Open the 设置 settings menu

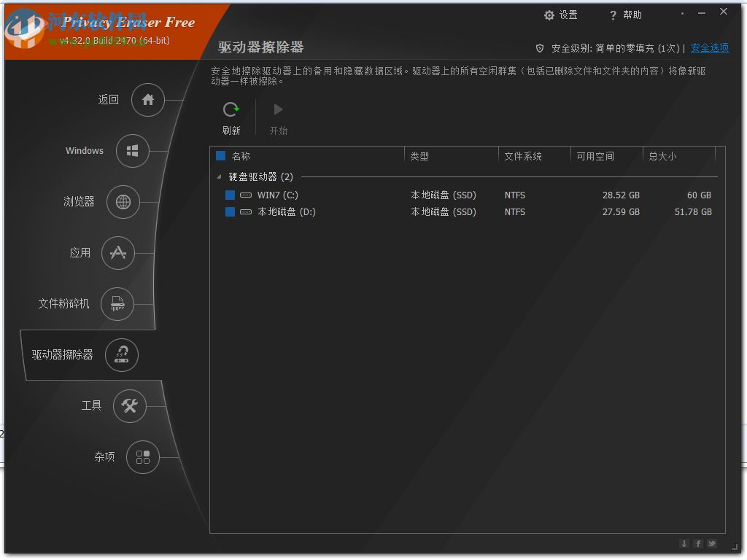point(560,15)
